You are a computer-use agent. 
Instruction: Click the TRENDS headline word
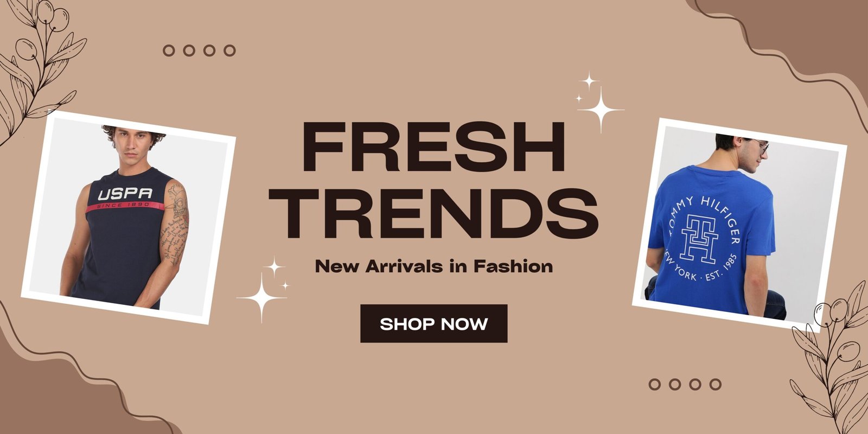[435, 212]
